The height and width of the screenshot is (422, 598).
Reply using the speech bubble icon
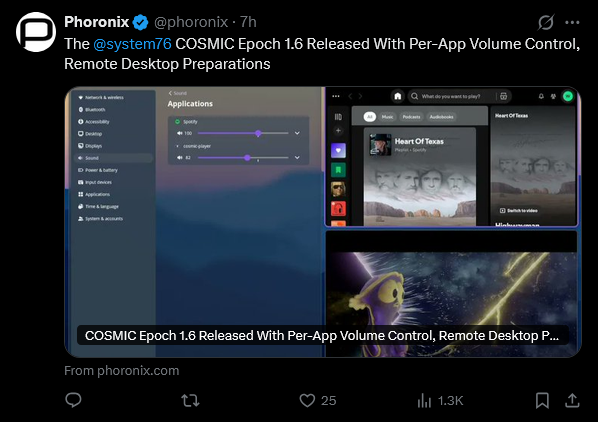pyautogui.click(x=73, y=400)
